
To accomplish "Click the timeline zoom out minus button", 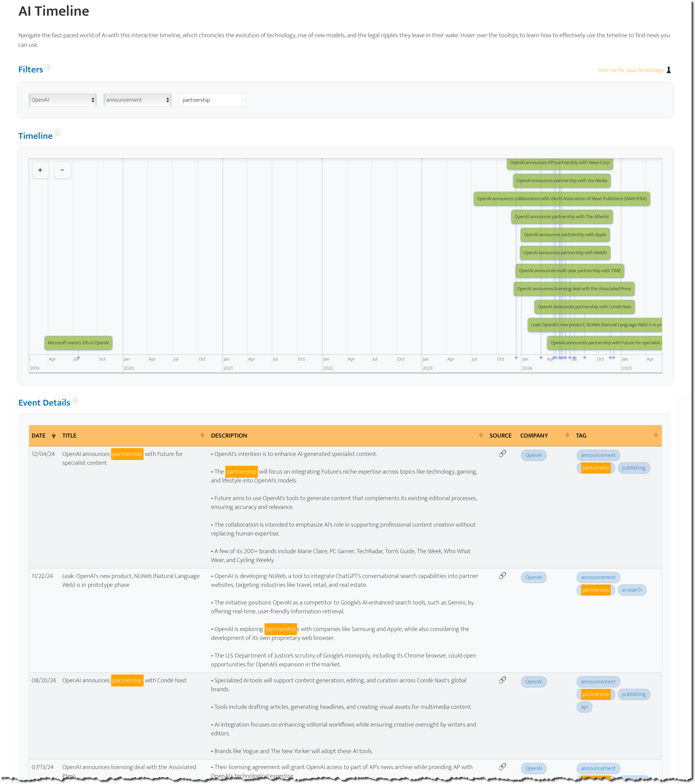I will click(63, 170).
